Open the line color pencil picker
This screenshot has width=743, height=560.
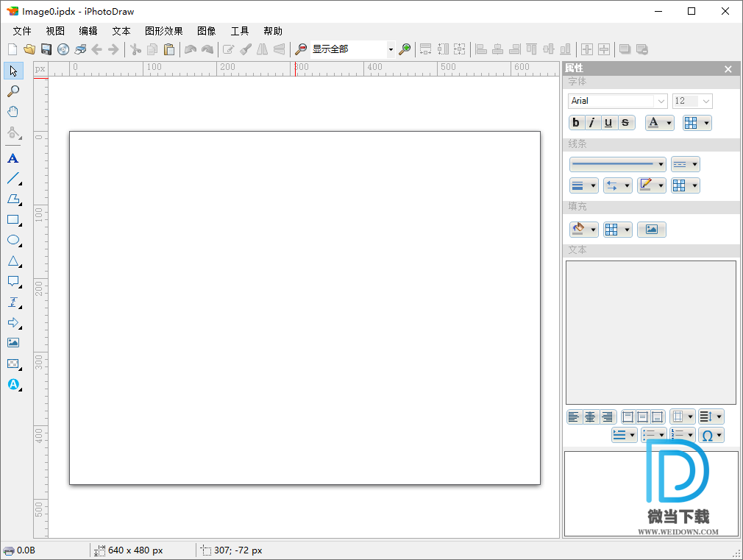point(652,185)
